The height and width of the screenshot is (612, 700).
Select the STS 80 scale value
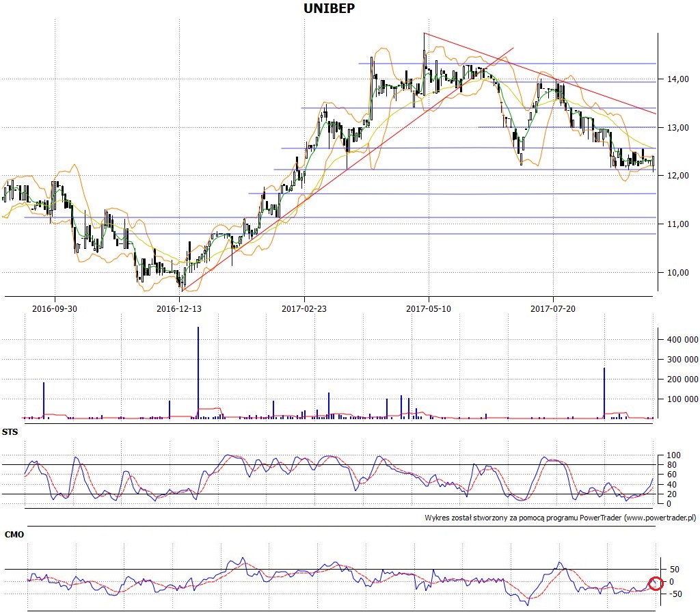pyautogui.click(x=672, y=465)
